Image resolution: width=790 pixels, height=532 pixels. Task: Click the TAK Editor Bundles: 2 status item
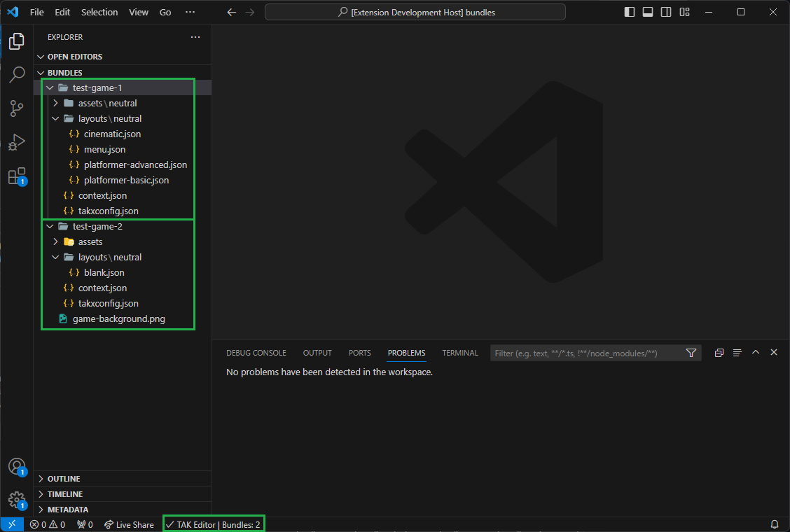click(214, 524)
